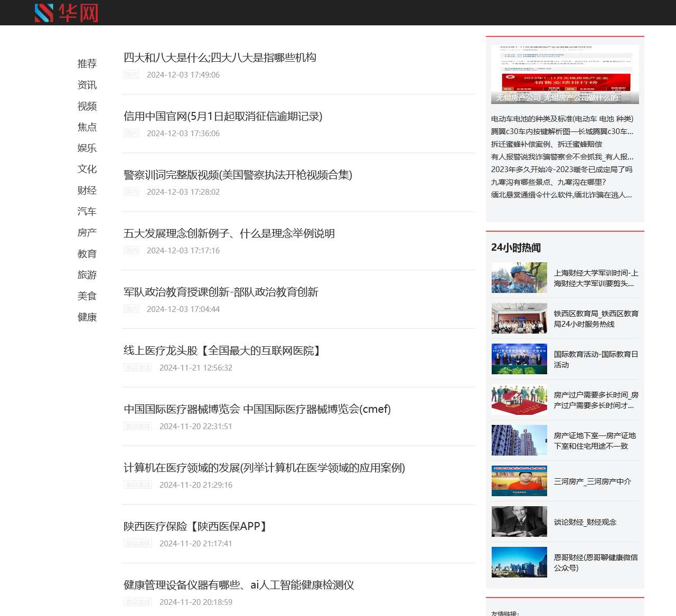Click the 房产过户 house model thumbnail

[519, 400]
